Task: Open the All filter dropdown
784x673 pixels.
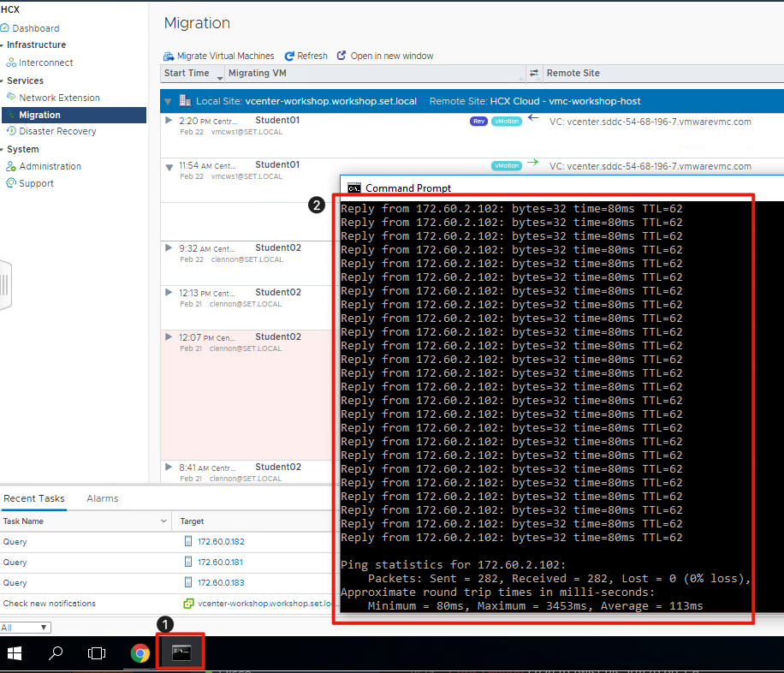Action: point(26,628)
